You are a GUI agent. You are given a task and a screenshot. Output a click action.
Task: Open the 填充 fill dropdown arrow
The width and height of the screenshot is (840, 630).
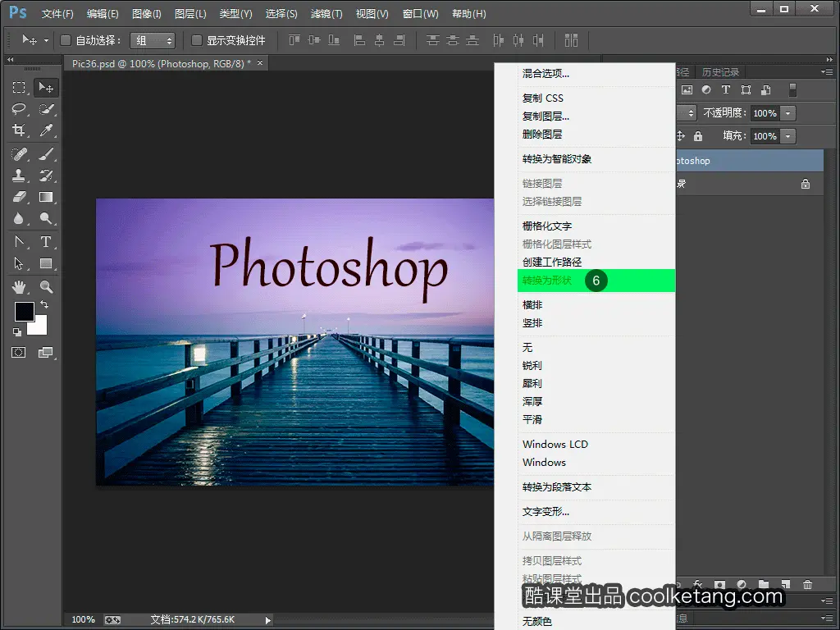tap(788, 136)
